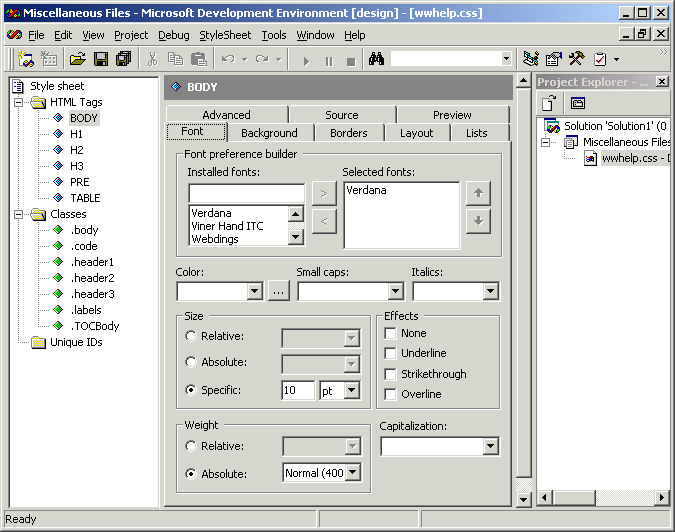Open the Normal (400) weight dropdown

pyautogui.click(x=353, y=473)
